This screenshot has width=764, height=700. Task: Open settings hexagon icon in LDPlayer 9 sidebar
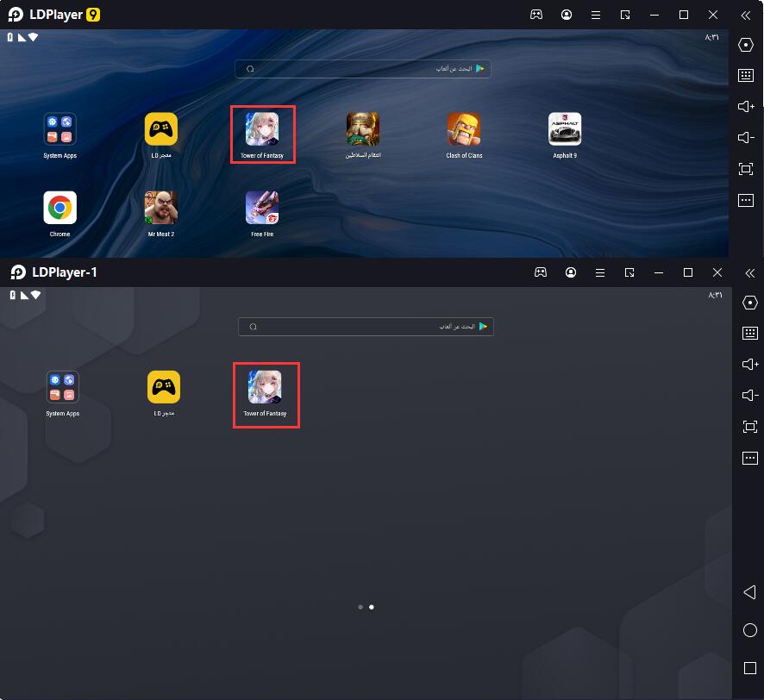(x=746, y=45)
